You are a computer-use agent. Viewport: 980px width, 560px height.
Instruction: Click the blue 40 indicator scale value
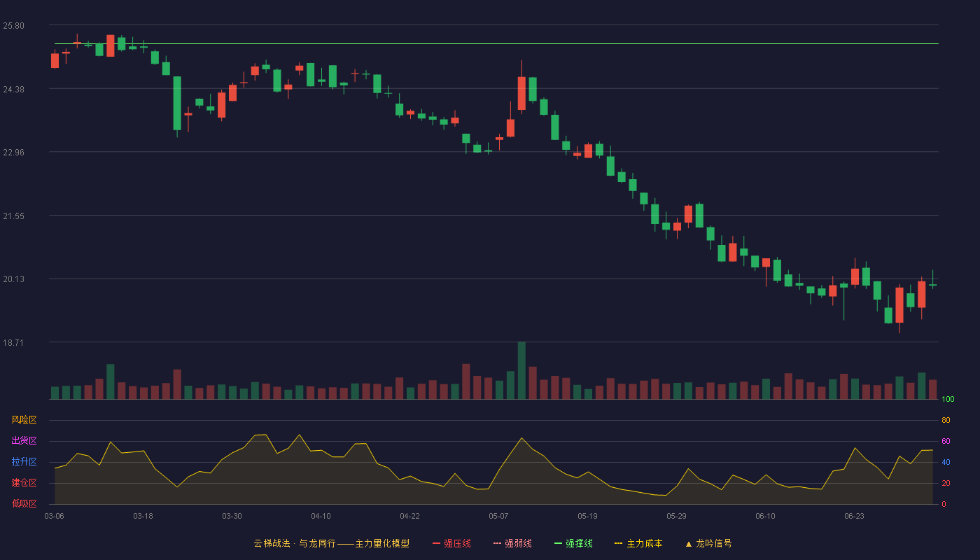click(x=946, y=462)
